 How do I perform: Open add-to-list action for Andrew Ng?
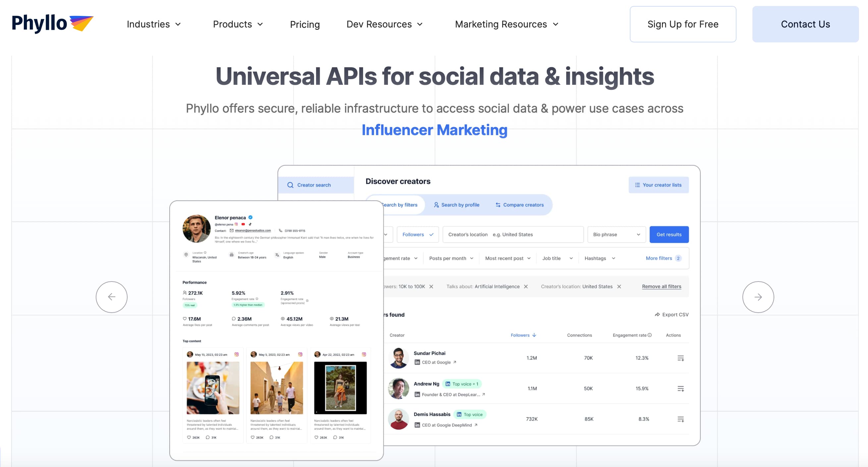(x=681, y=389)
